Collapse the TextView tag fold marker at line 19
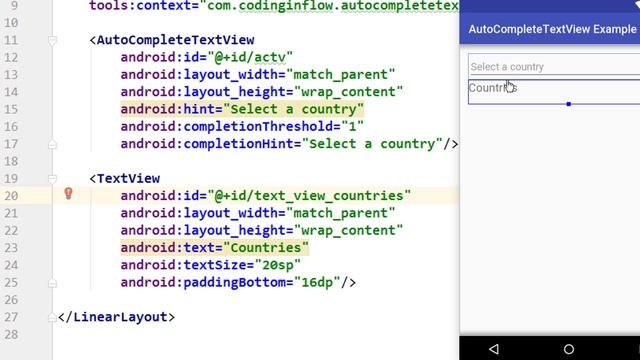This screenshot has height=360, width=640. pos(52,179)
